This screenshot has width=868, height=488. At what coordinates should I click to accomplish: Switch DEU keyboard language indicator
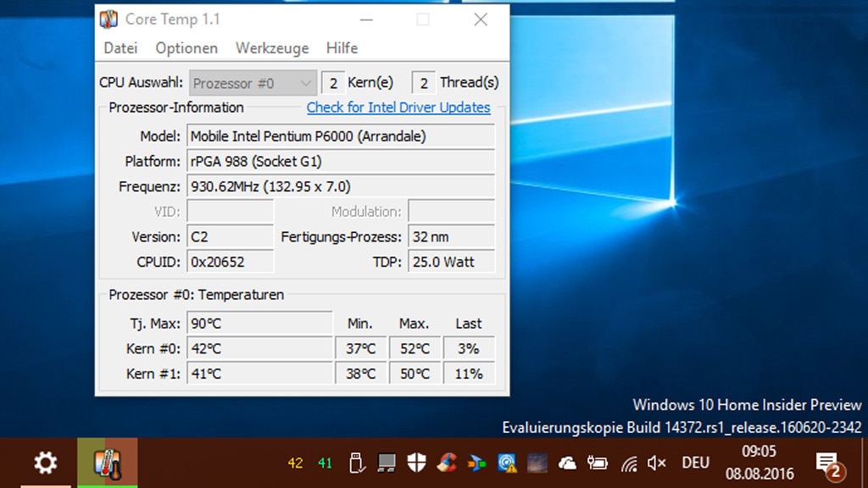pos(695,463)
